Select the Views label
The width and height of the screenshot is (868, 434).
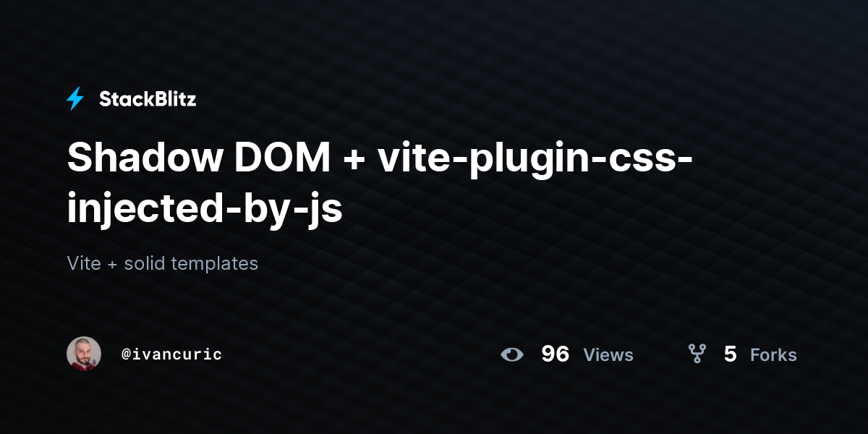pyautogui.click(x=608, y=355)
